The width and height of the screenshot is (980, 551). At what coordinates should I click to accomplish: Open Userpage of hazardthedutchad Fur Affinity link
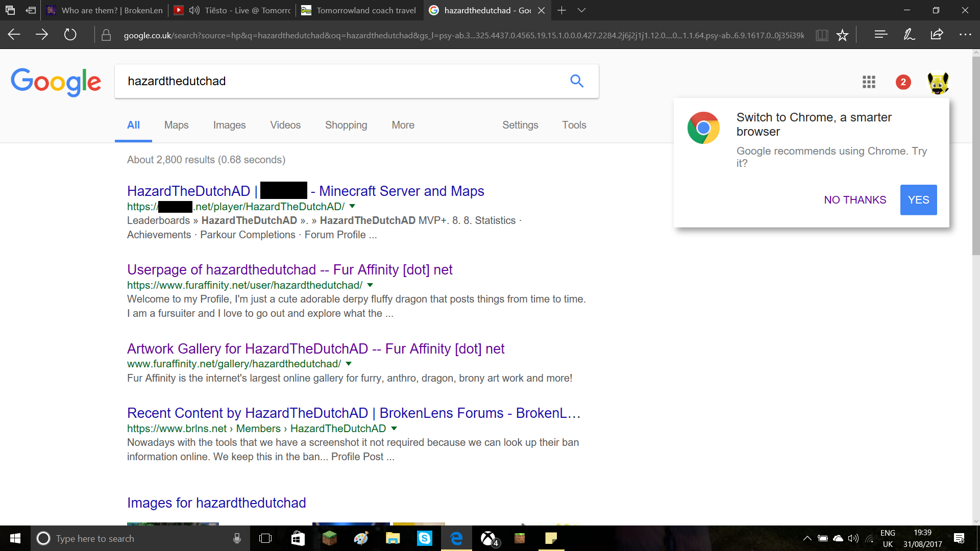289,269
